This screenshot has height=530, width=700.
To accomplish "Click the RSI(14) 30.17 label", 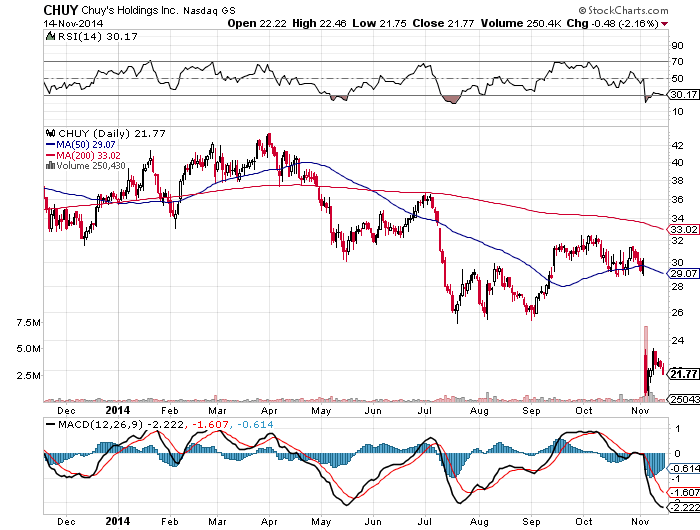I will pos(97,37).
